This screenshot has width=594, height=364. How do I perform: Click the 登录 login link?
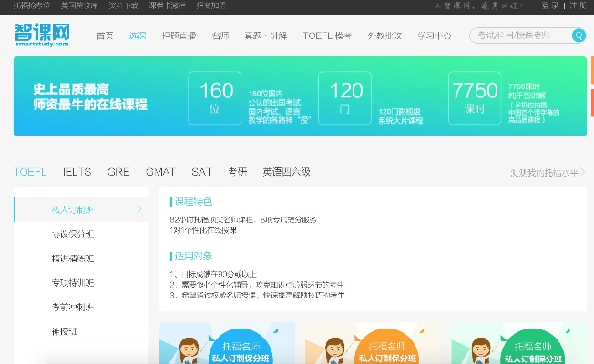pos(550,5)
